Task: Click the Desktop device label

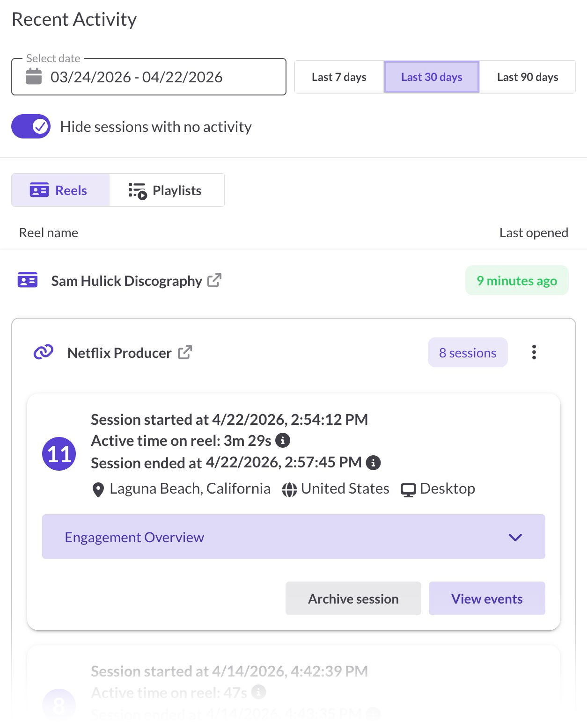Action: click(x=448, y=488)
